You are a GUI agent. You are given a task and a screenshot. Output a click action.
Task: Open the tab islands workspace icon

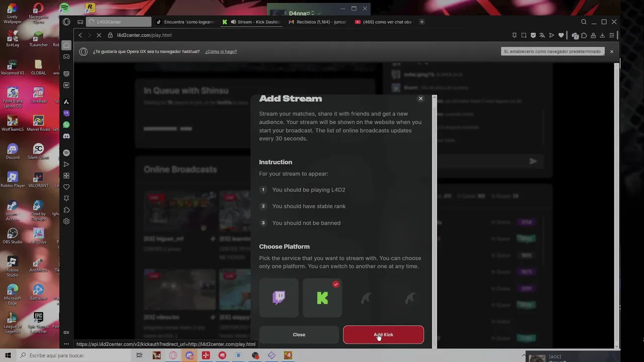tap(80, 22)
